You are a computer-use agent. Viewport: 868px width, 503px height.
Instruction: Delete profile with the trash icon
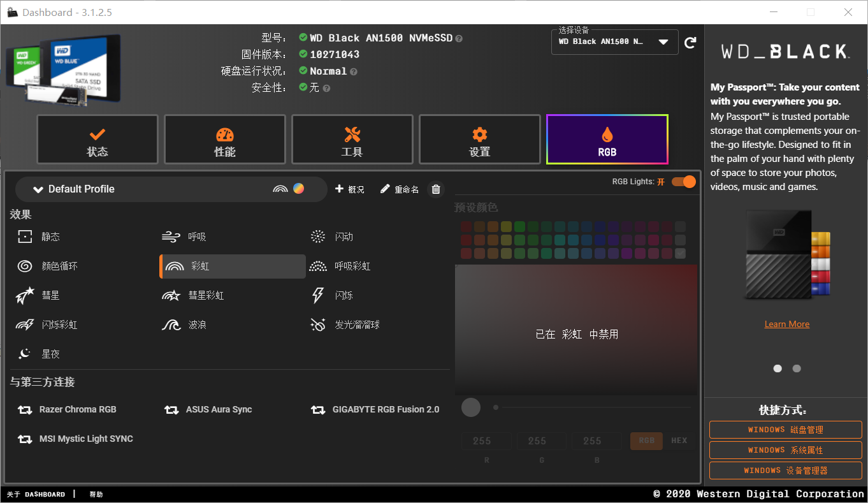[x=436, y=189]
